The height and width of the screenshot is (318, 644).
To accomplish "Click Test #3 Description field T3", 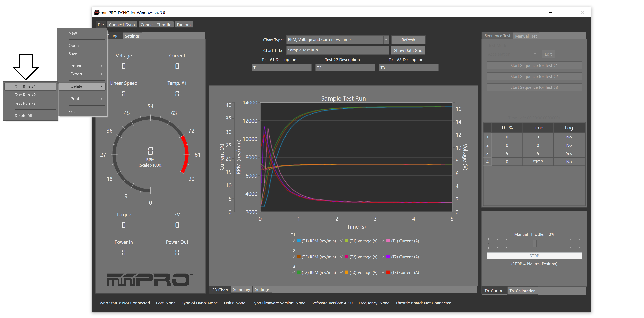I will point(408,68).
